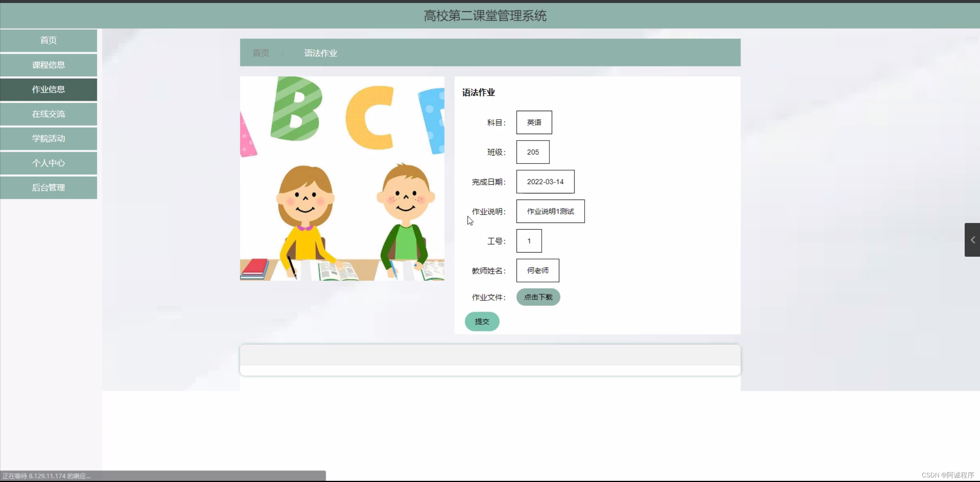Screen dimensions: 980x482
Task: Click the 作业说明 field with 作业说明1测试
Action: pos(550,211)
